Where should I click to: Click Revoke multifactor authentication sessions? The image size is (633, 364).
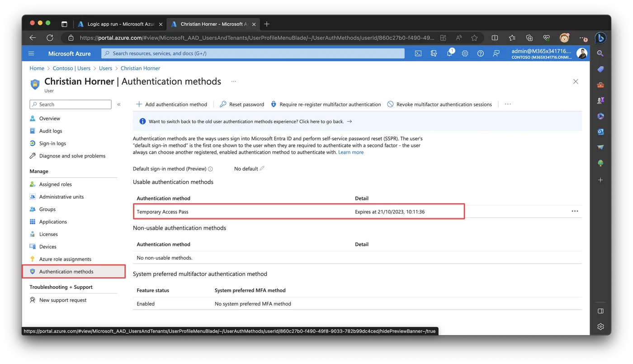click(x=439, y=104)
